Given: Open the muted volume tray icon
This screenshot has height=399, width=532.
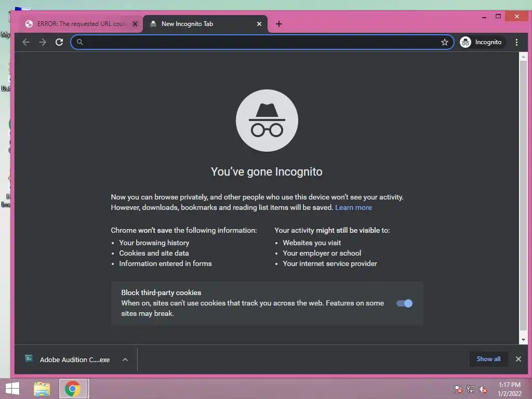Looking at the screenshot, I should [x=483, y=389].
